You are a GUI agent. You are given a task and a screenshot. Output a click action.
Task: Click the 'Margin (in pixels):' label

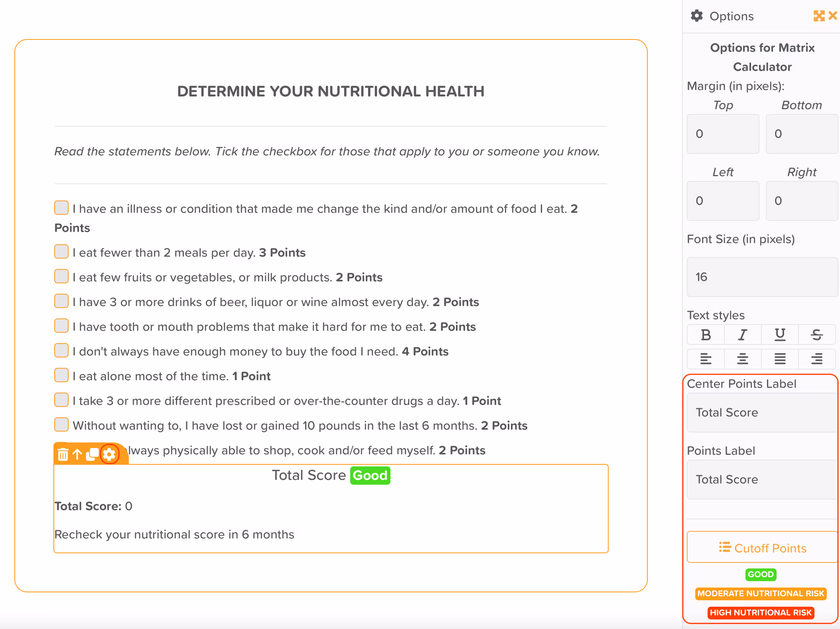point(735,86)
